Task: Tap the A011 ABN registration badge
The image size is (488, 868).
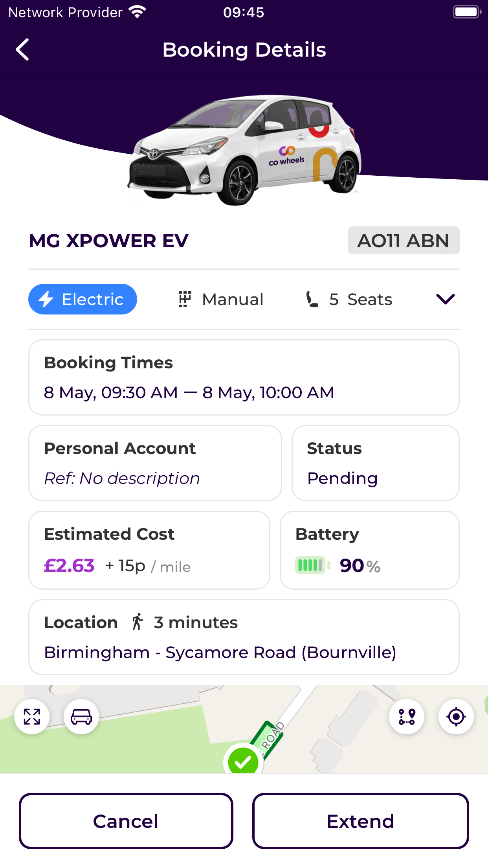Action: click(x=404, y=241)
